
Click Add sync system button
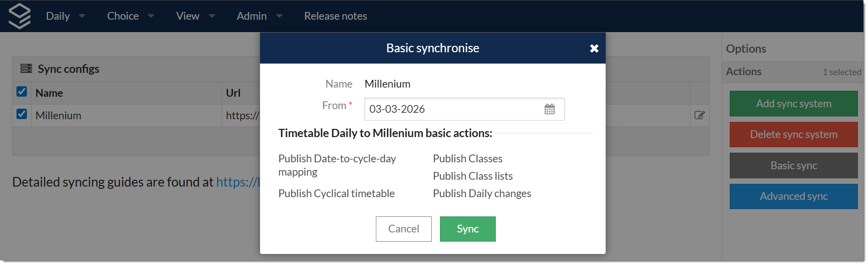tap(793, 104)
